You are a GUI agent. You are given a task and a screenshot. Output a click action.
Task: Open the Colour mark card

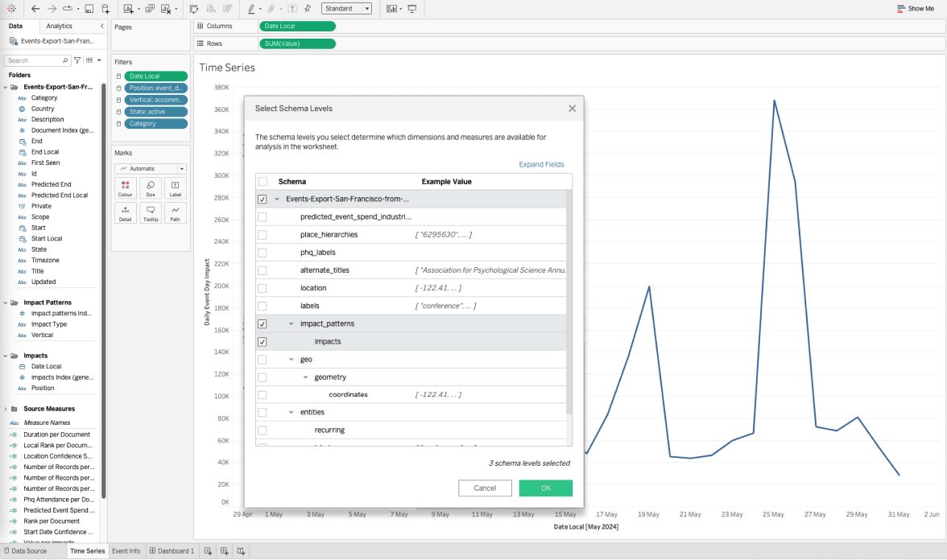tap(125, 188)
